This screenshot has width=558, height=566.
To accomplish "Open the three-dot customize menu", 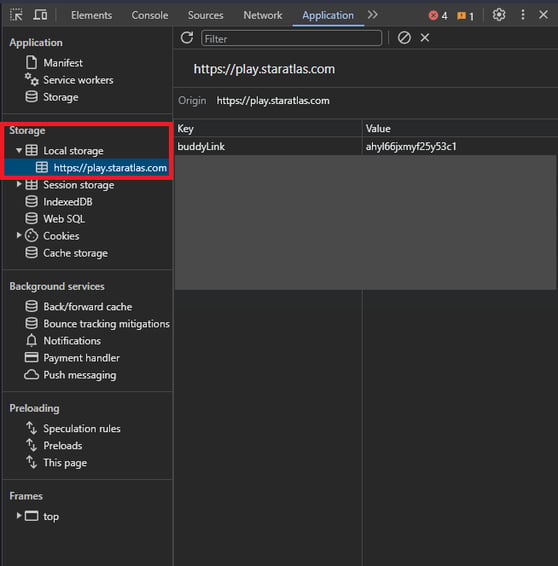I will coord(523,15).
